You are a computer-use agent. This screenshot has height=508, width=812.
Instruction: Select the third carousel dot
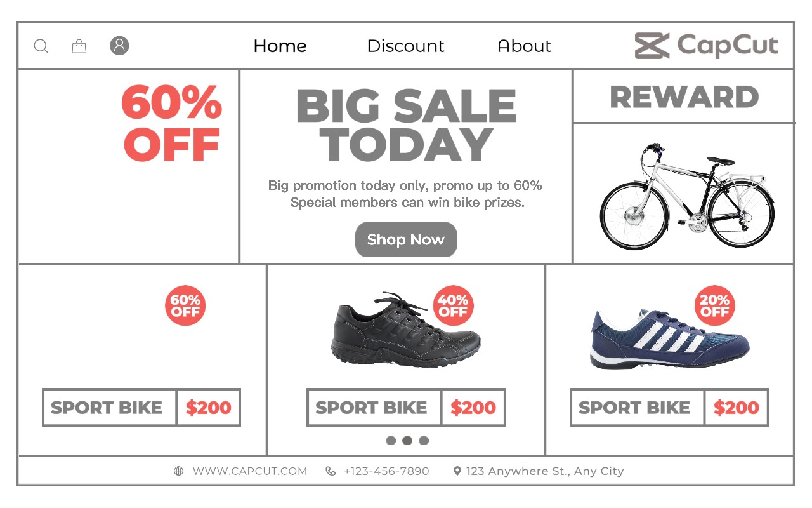[x=424, y=441]
